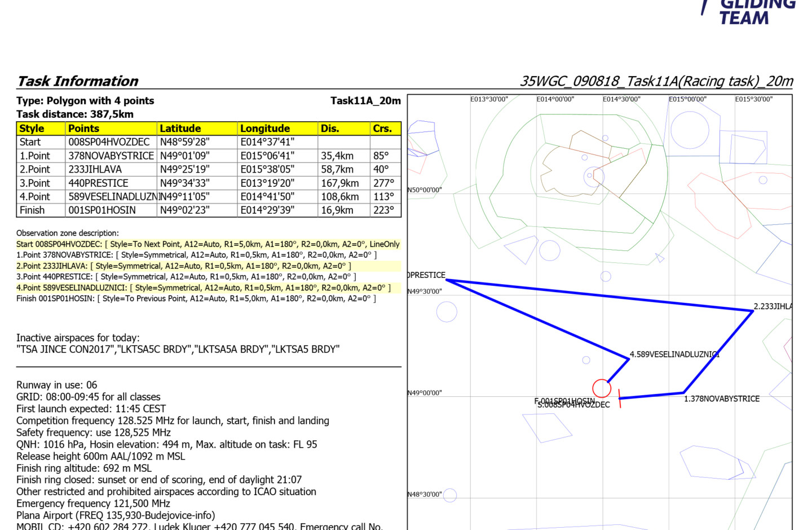Select the Longitude column header

tap(264, 129)
